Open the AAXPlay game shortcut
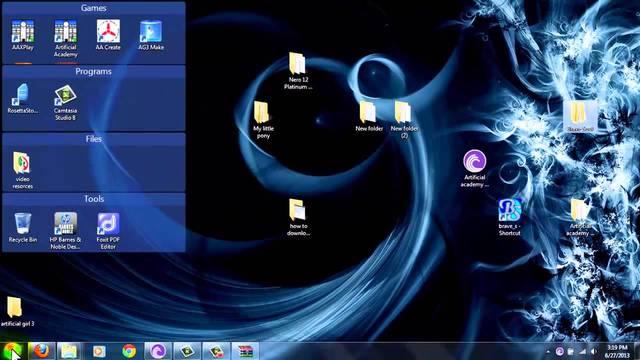 click(23, 35)
